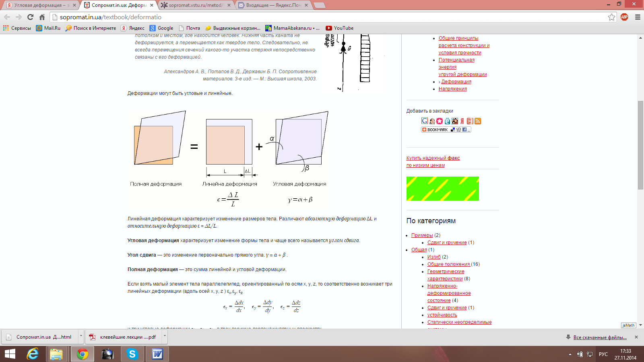Open the camera app in the taskbar
Viewport: 644px width, 362px height.
(x=107, y=354)
